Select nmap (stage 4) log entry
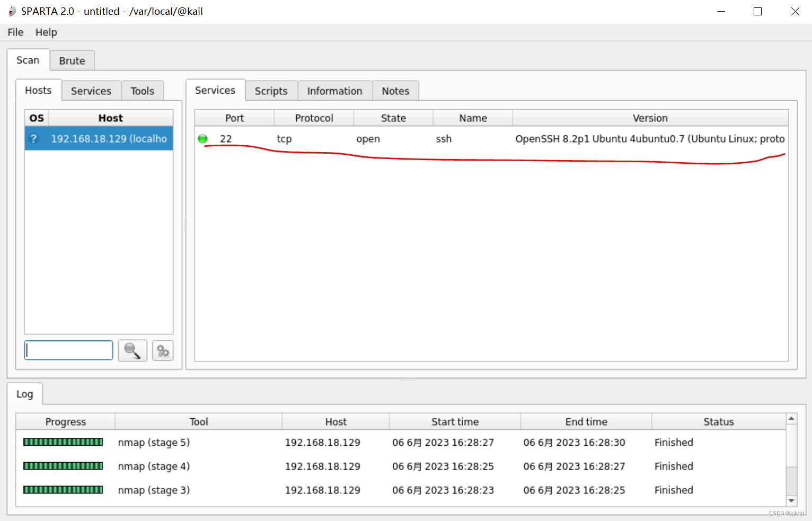812x521 pixels. click(x=154, y=466)
